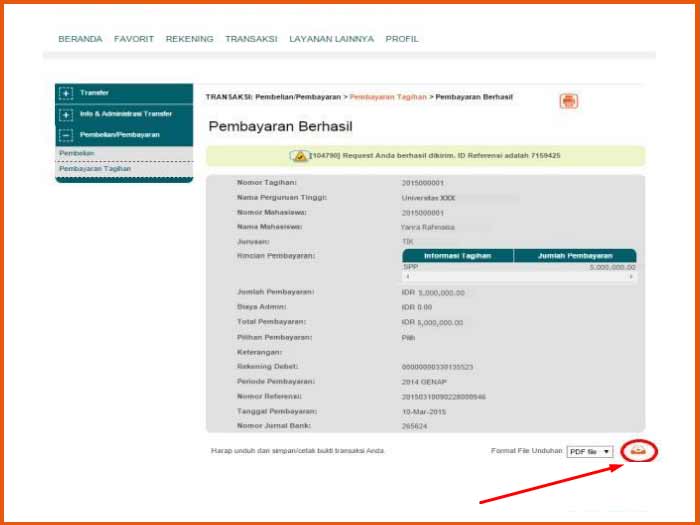
Task: Click the Rekening Debet account number
Action: (x=438, y=367)
